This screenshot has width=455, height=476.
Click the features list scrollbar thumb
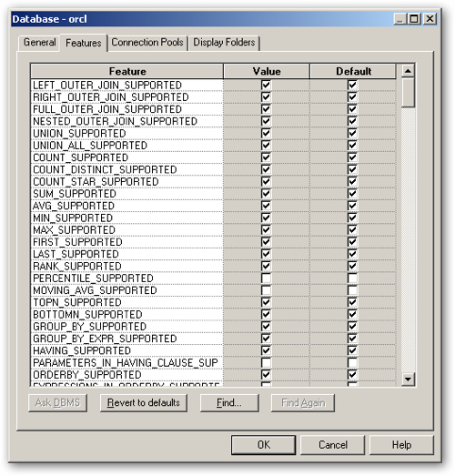[x=408, y=93]
